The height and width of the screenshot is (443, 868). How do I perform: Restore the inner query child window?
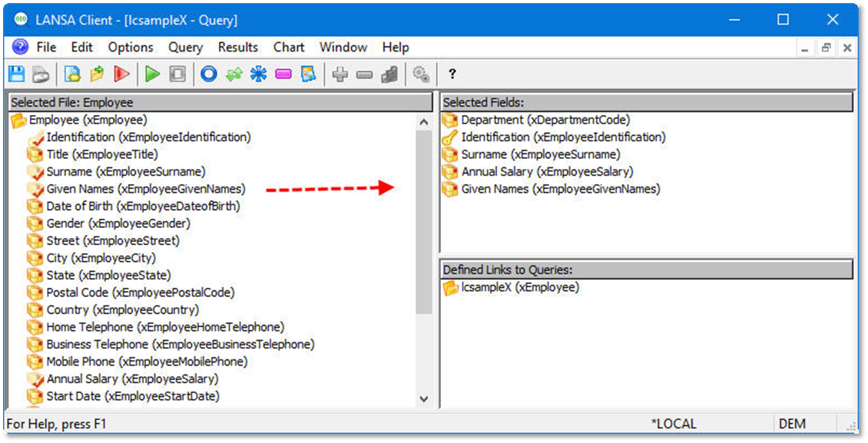click(826, 48)
